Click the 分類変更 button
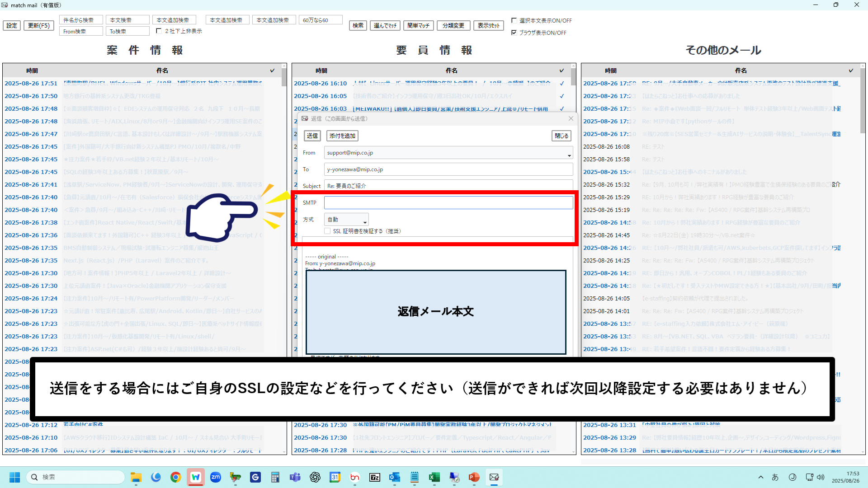This screenshot has height=488, width=868. point(453,25)
